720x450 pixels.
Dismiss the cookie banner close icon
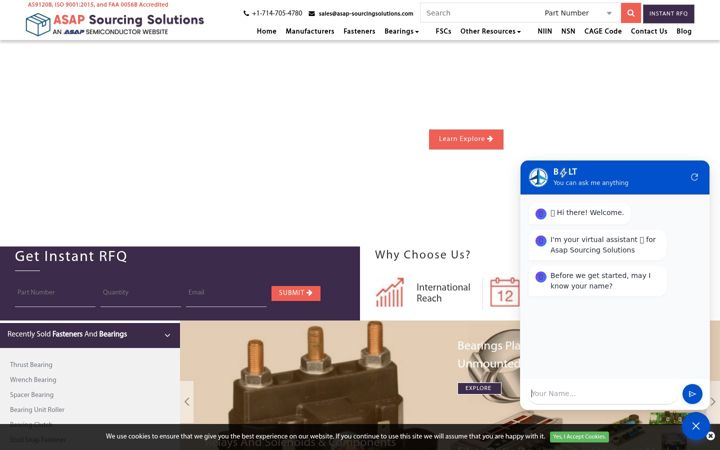710,436
